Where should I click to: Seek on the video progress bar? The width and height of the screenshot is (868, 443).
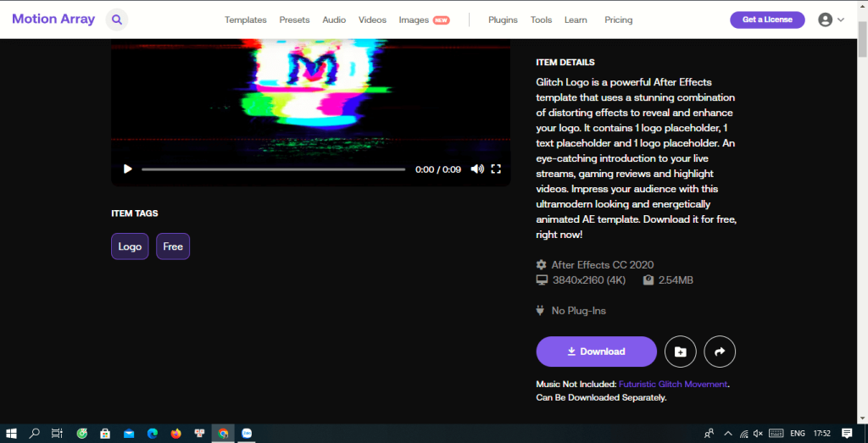coord(274,169)
